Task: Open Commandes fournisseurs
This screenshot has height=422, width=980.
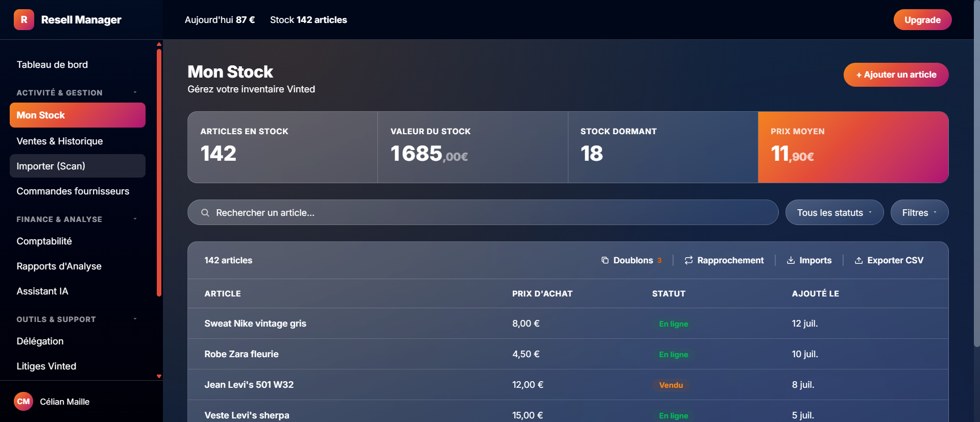Action: [78, 191]
